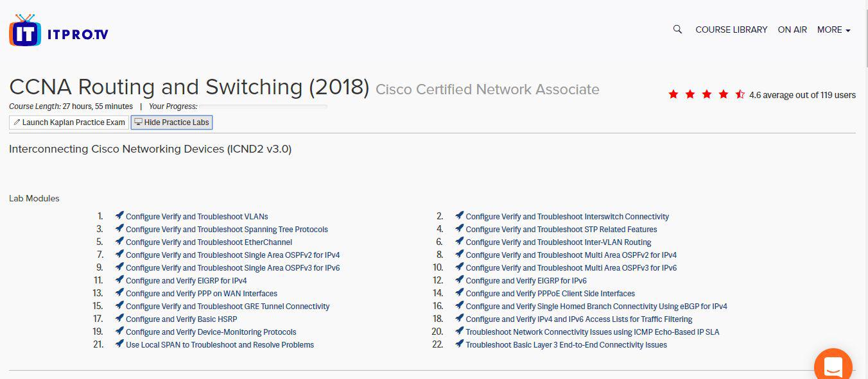
Task: Click rocket icon beside VLANs lab
Action: point(119,216)
